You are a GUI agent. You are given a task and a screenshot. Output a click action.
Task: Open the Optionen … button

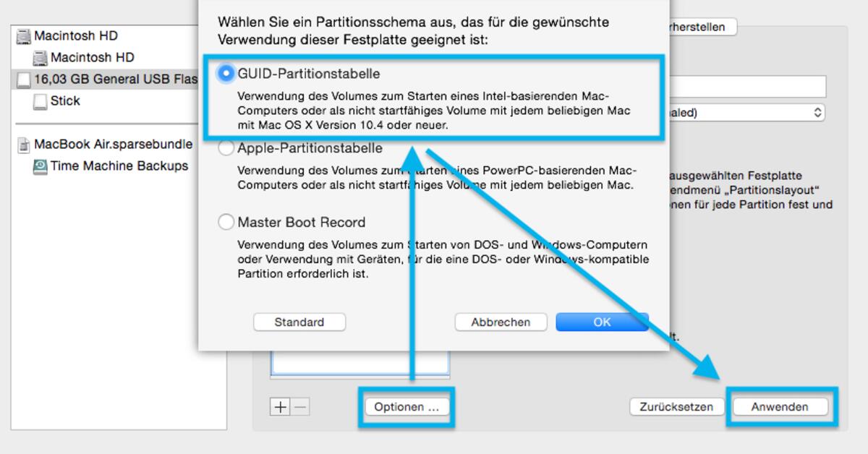[x=407, y=407]
